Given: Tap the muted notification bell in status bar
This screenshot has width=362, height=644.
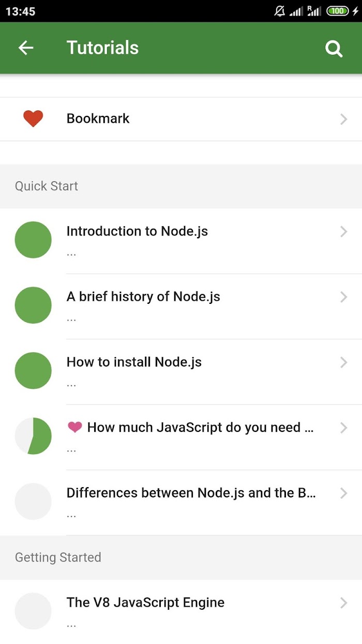Looking at the screenshot, I should (x=280, y=11).
